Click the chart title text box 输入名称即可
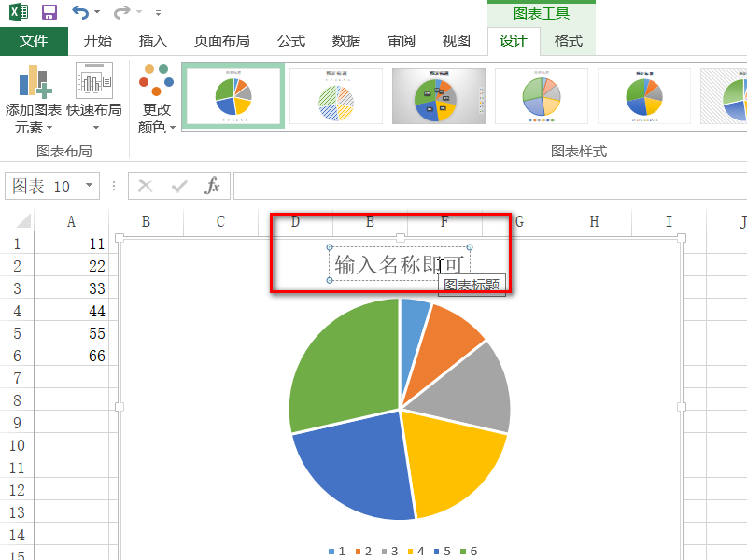This screenshot has height=560, width=747. click(x=400, y=263)
